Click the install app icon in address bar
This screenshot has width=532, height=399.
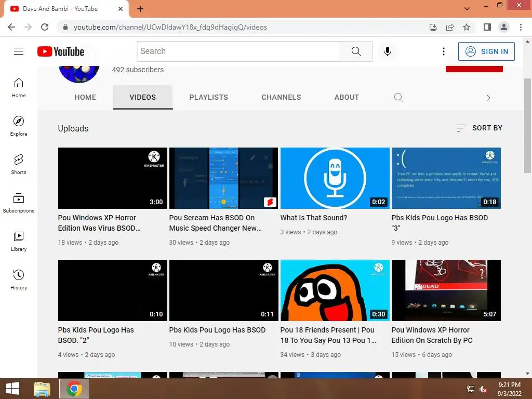coord(433,27)
